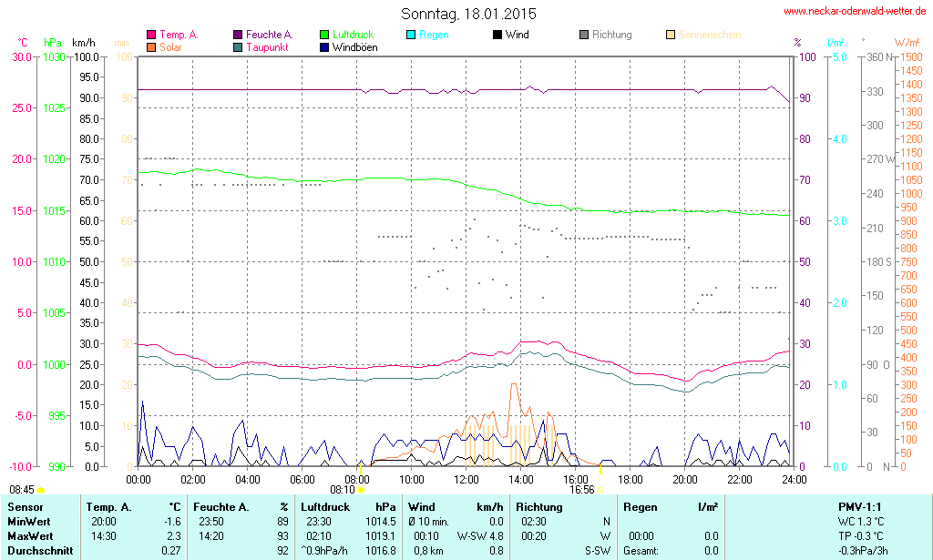Click the orange Solar legend square
The width and height of the screenshot is (933, 560).
click(151, 46)
